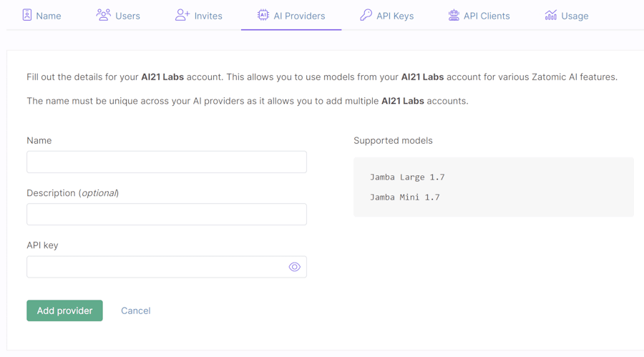Focus the Name input field

167,162
